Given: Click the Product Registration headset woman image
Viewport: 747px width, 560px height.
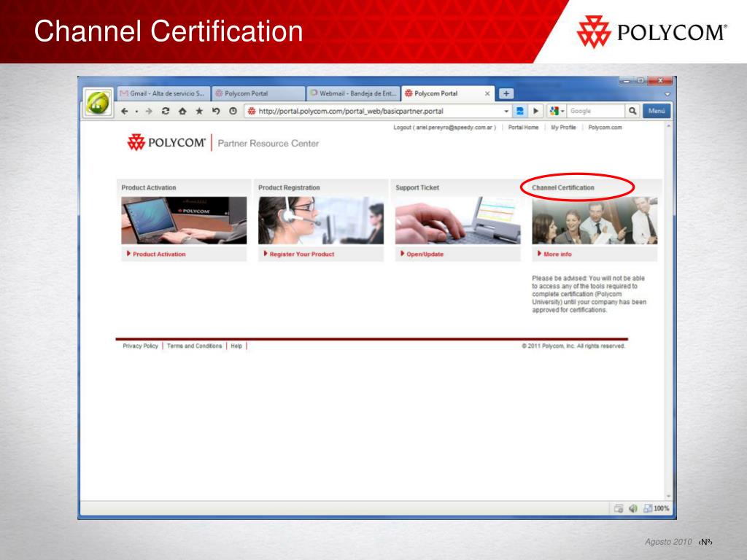Looking at the screenshot, I should 321,220.
